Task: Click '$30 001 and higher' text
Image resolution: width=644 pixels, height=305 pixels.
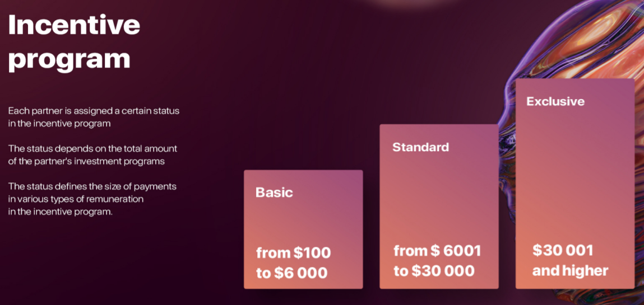Action: pos(570,260)
